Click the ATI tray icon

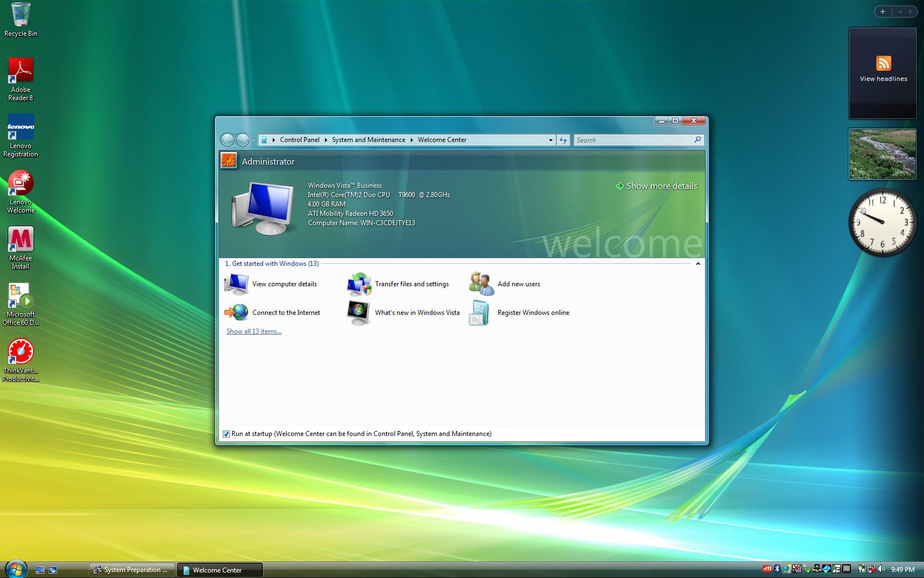[767, 569]
